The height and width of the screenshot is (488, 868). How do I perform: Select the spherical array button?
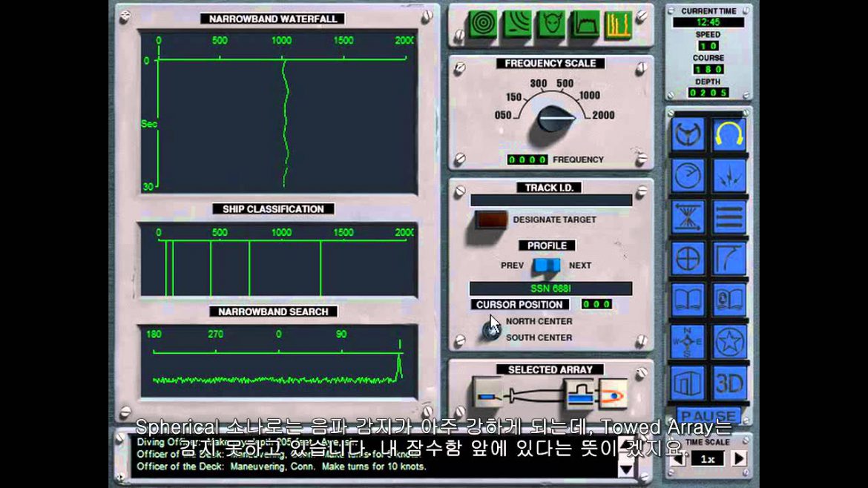click(x=612, y=394)
